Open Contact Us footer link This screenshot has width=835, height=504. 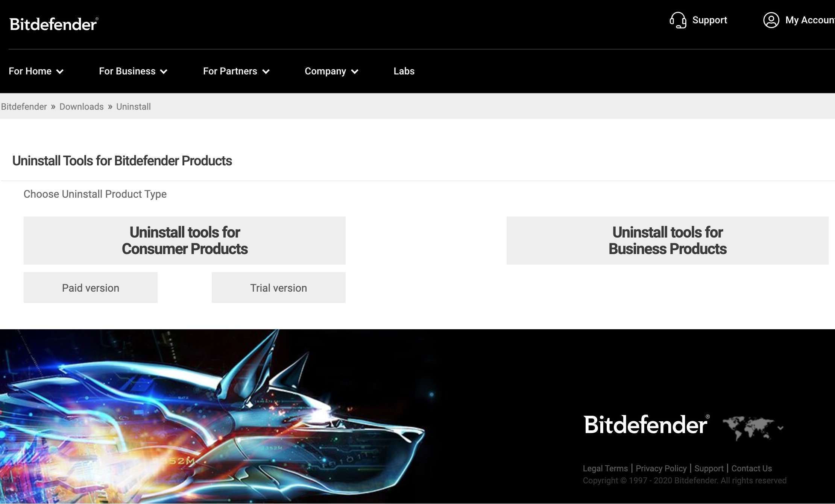(751, 469)
